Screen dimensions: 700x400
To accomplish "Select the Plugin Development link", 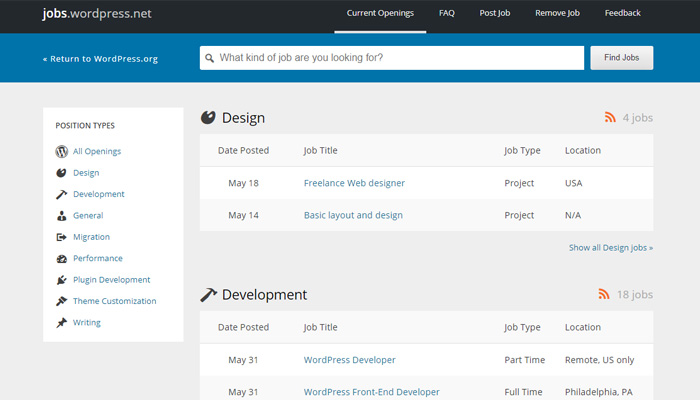I will tap(112, 280).
